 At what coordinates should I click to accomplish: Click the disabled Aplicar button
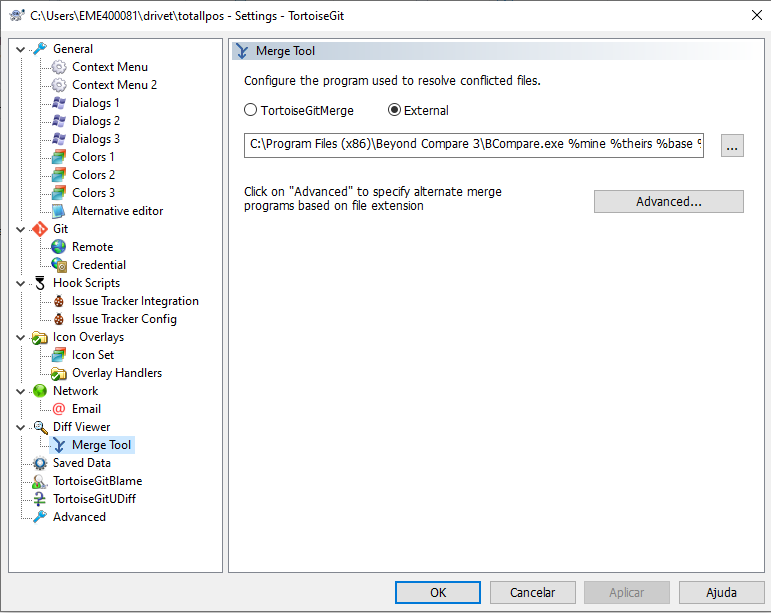coord(626,592)
